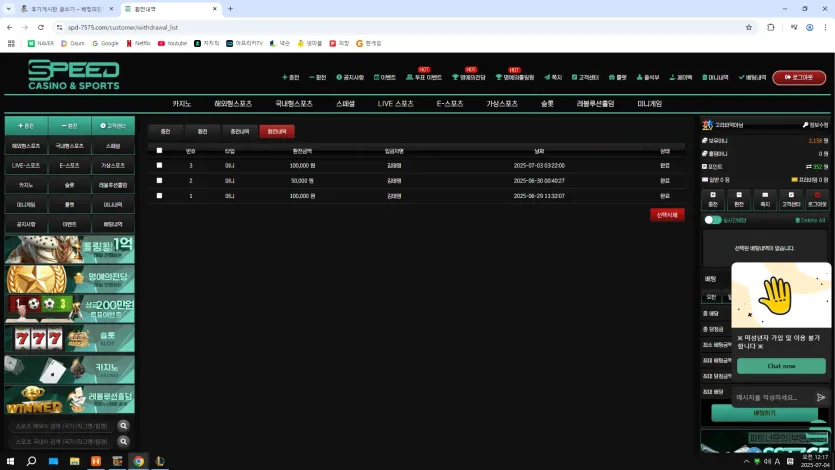Screen dimensions: 835x470
Task: Show hidden system tray icons chevron
Action: 746,461
